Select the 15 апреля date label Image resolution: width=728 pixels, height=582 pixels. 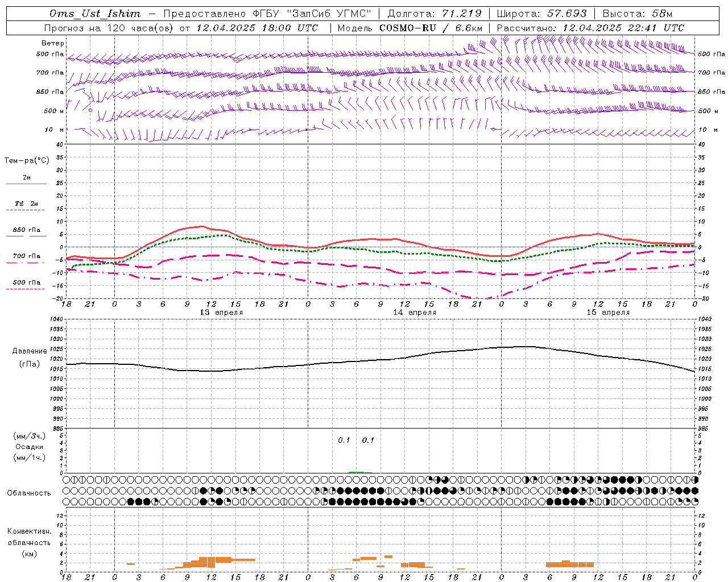tap(609, 313)
